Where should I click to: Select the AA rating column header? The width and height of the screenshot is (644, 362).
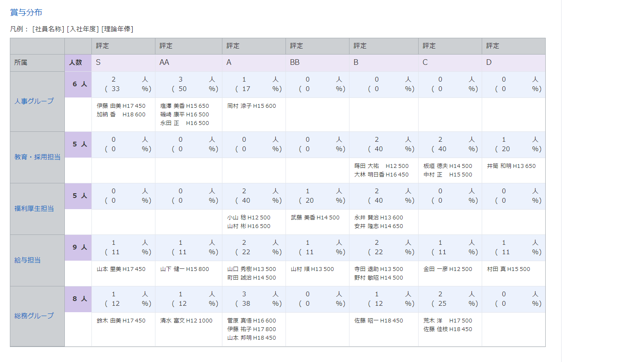164,63
